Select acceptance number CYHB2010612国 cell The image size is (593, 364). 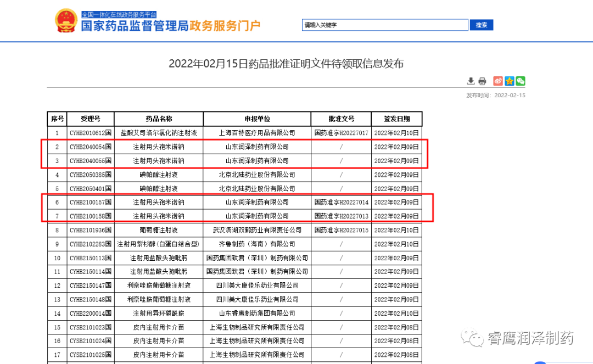click(x=91, y=133)
